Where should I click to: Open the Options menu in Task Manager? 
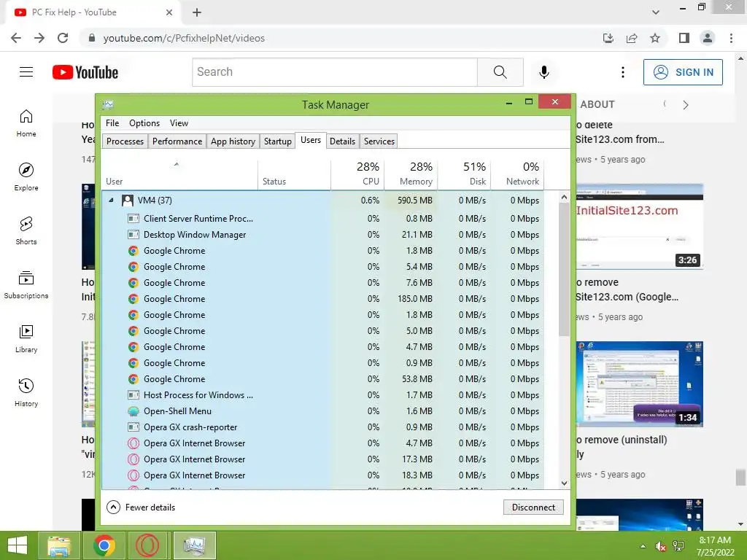click(144, 122)
